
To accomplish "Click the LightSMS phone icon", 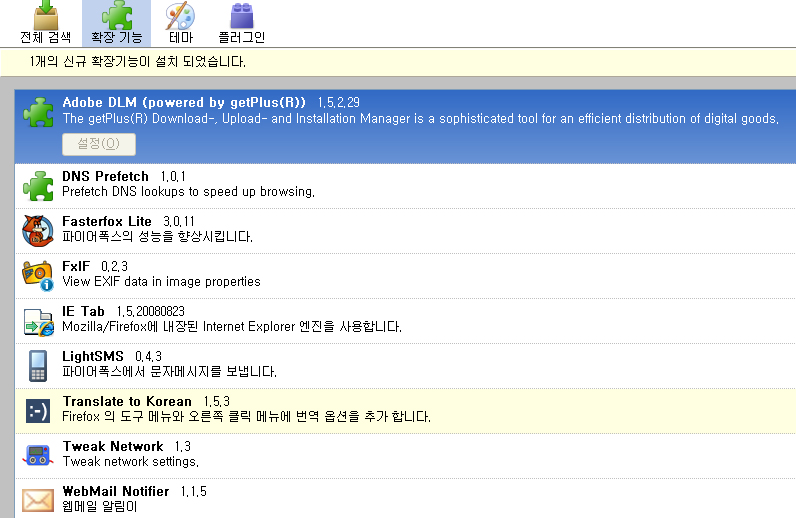I will [38, 366].
